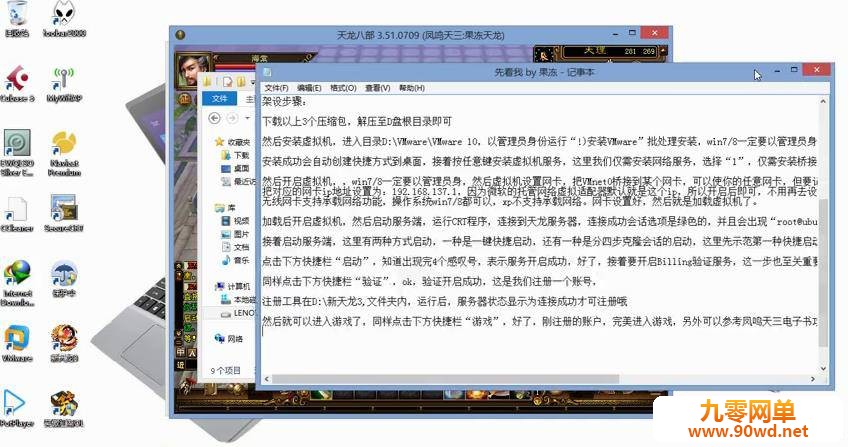Image resolution: width=848 pixels, height=447 pixels.
Task: Click the Explorer forward arrow button
Action: coord(232,118)
